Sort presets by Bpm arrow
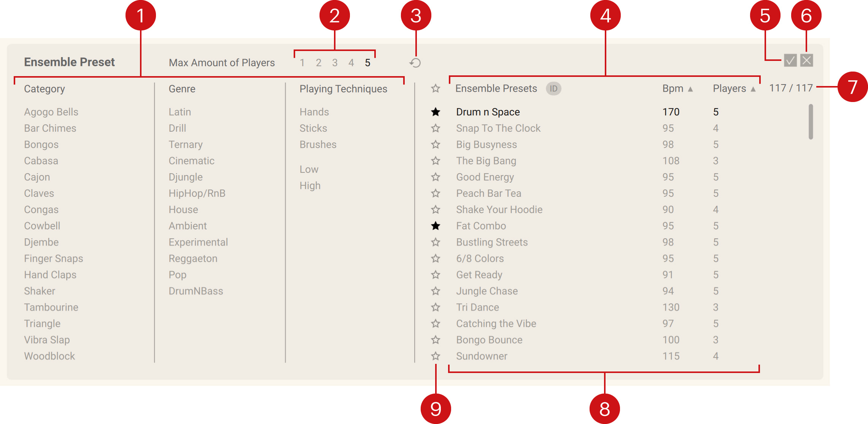 coord(690,89)
